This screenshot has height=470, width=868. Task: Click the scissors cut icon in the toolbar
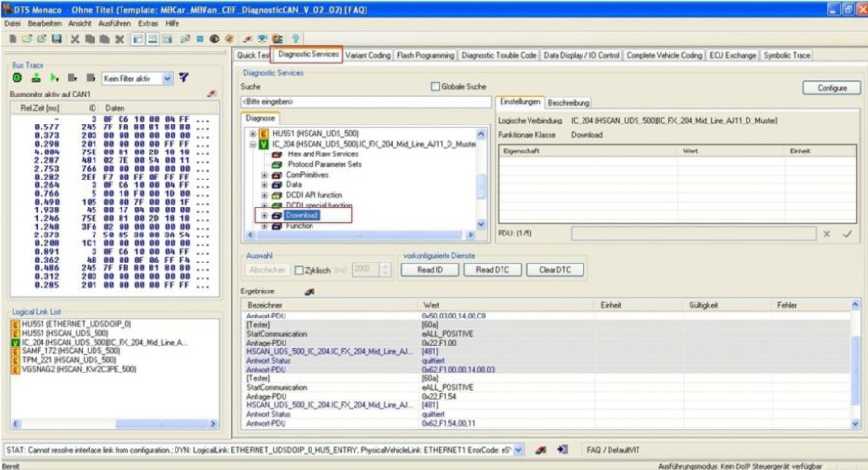pyautogui.click(x=75, y=39)
